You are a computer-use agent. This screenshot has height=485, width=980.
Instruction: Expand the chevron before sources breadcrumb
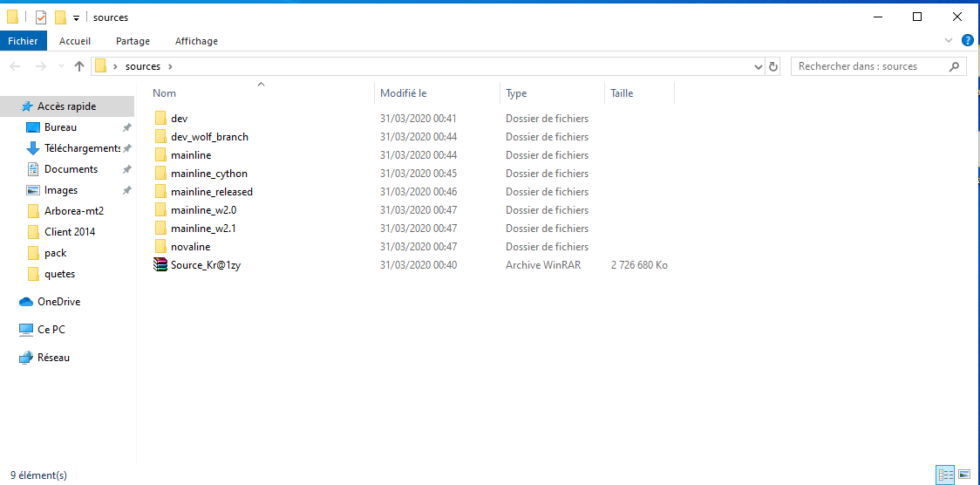116,66
